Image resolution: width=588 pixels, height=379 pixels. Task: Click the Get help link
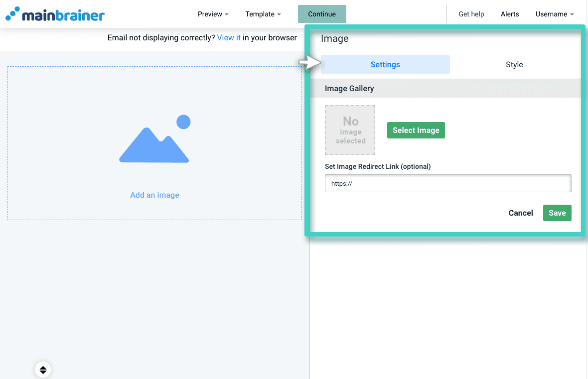point(471,14)
